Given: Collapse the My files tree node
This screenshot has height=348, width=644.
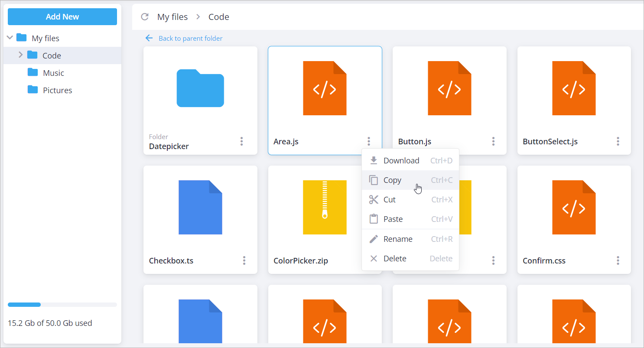Looking at the screenshot, I should pyautogui.click(x=10, y=38).
